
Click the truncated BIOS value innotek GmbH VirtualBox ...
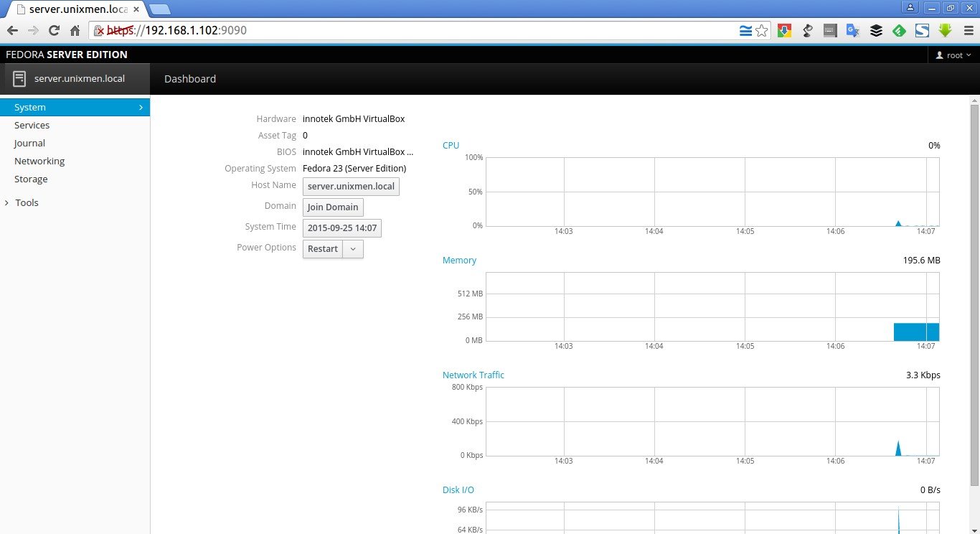pyautogui.click(x=358, y=152)
